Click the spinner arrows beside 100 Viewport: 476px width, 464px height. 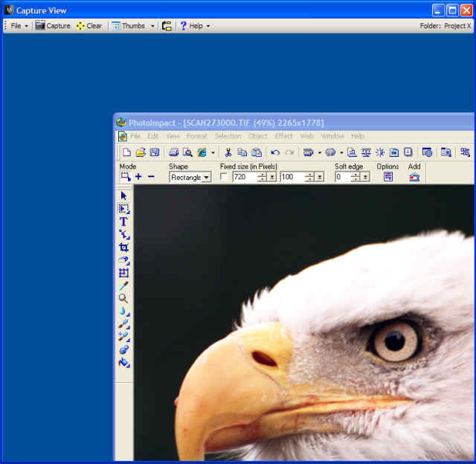point(310,177)
